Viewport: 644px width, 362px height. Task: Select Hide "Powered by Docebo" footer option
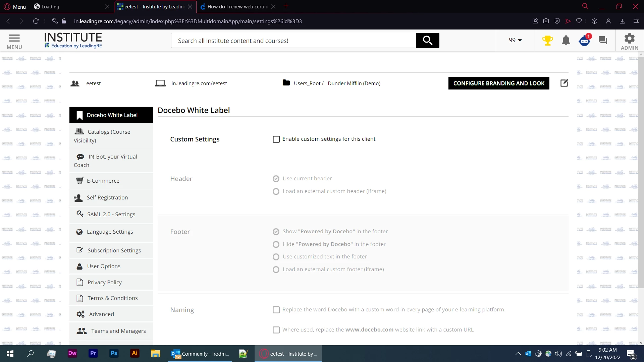(276, 244)
